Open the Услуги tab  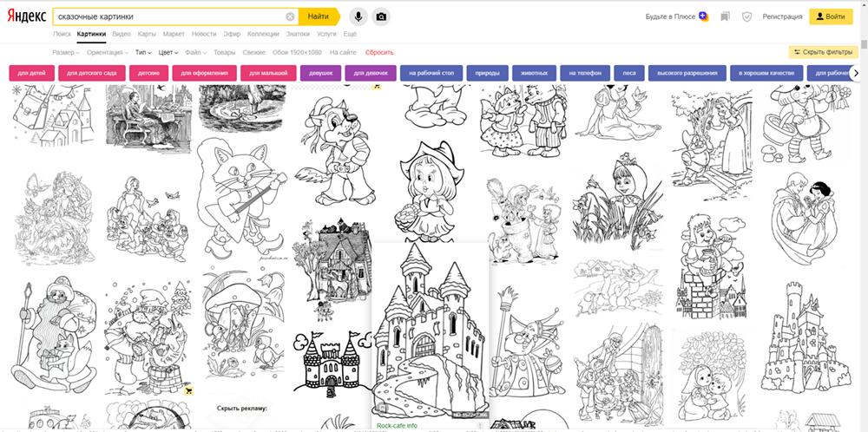tap(326, 34)
